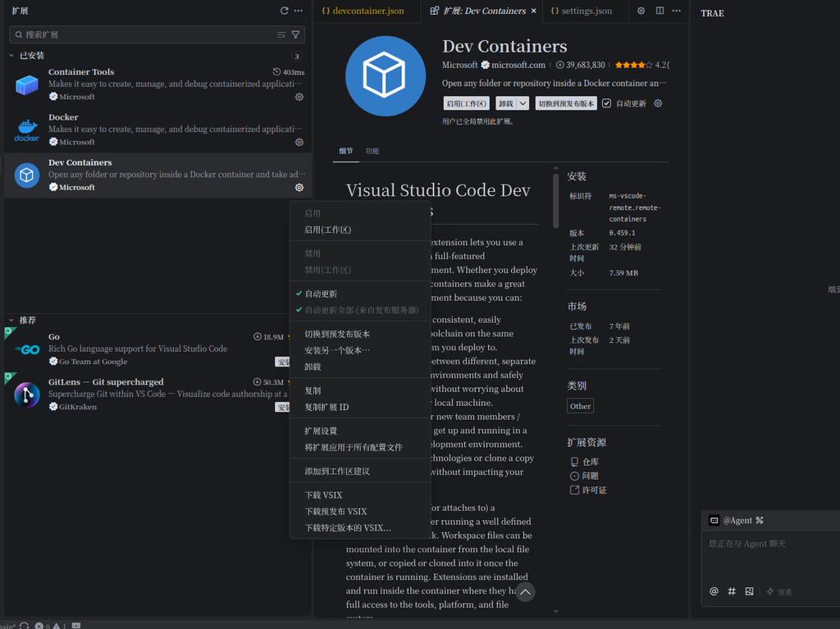Screen dimensions: 840x629
Task: Click the 卸载 button in header
Action: pos(506,103)
